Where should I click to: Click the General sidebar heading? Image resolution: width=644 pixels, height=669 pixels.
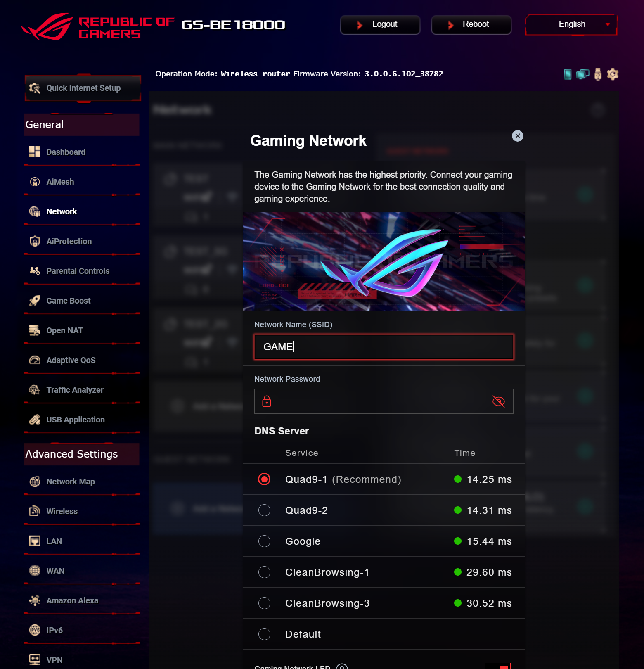45,125
